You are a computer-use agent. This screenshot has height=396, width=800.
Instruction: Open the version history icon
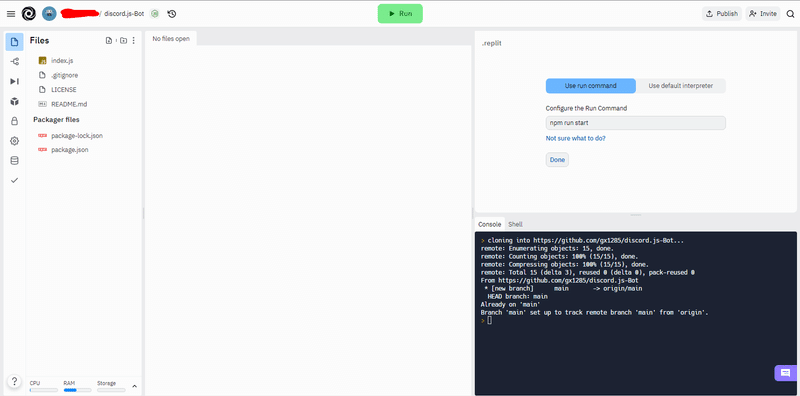click(x=172, y=14)
